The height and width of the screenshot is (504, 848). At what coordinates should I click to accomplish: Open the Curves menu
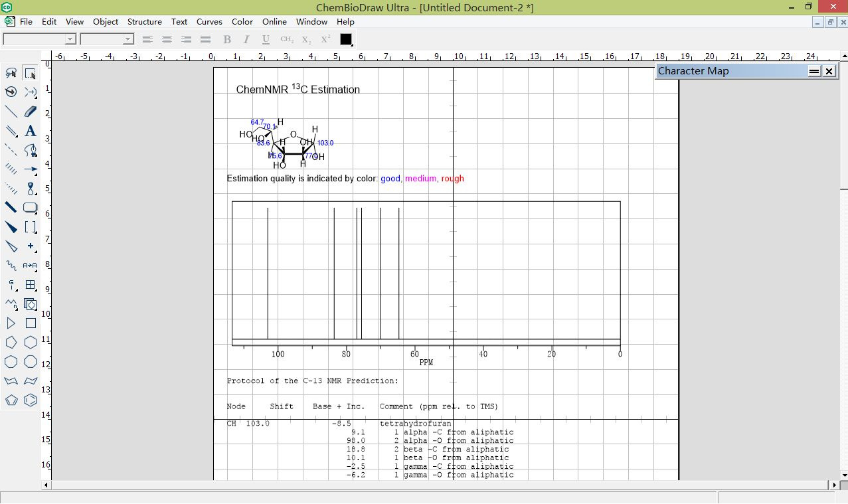point(209,22)
